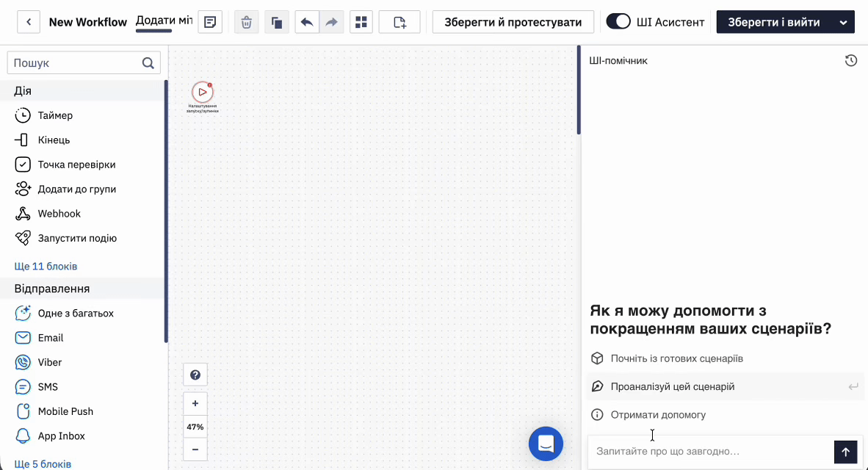Screen dimensions: 868x470
Task: Click Зберегти й протестувати button
Action: tap(513, 22)
